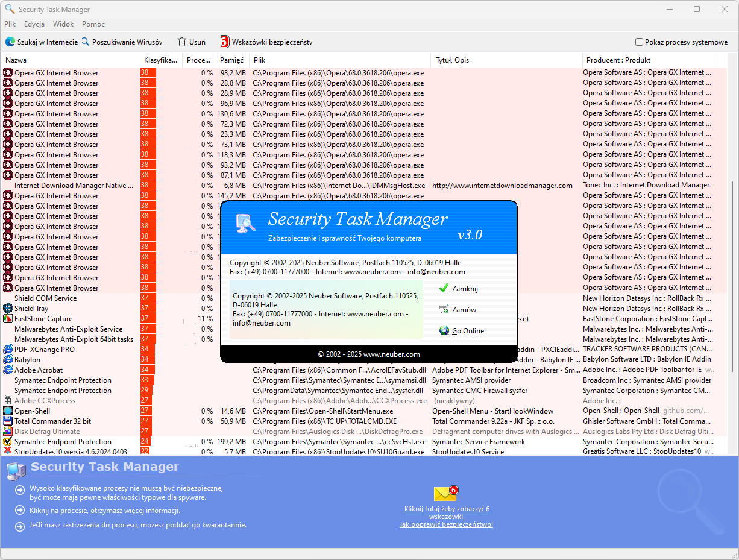Click the Shield Tray row icon
Image resolution: width=739 pixels, height=560 pixels.
point(8,309)
